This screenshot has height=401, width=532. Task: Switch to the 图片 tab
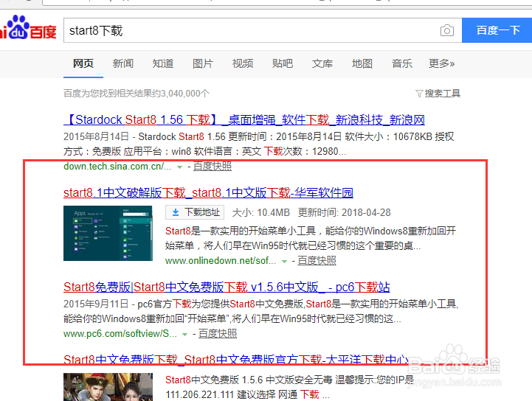pos(203,63)
